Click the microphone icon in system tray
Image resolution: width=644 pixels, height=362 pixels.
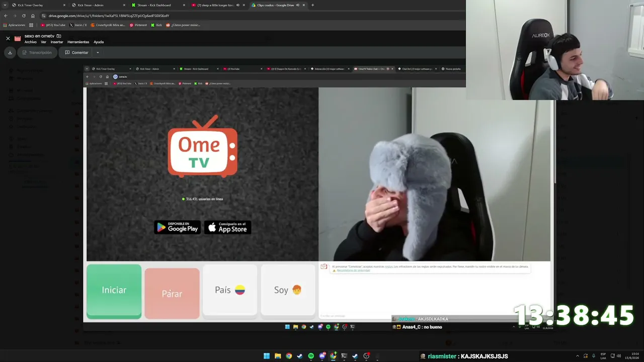pos(594,356)
